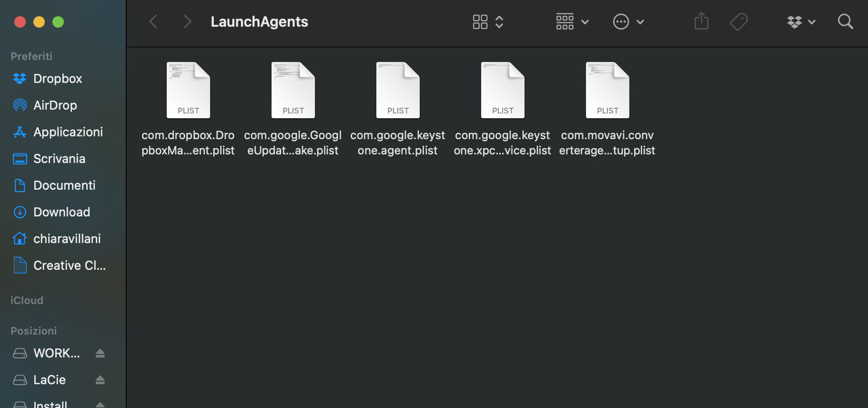The height and width of the screenshot is (408, 868).
Task: Open the Dropbox toolbar icon
Action: [x=795, y=22]
